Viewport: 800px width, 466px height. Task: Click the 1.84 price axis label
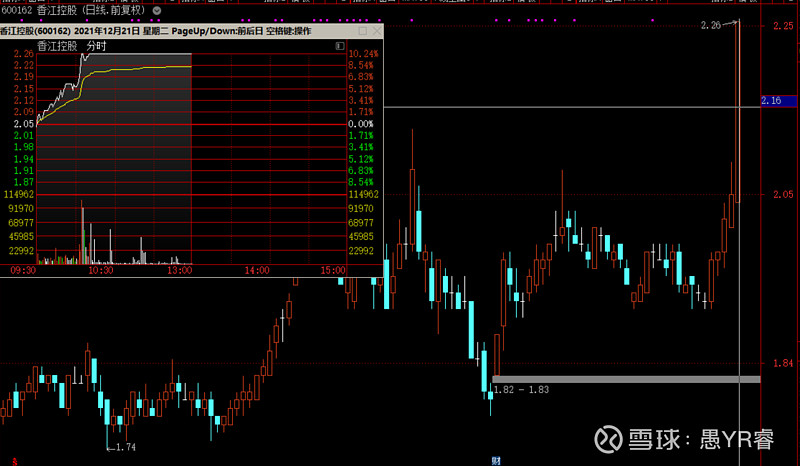[783, 363]
